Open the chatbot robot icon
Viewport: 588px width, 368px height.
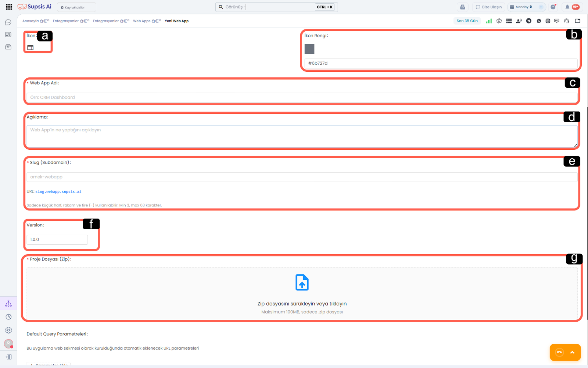pyautogui.click(x=499, y=21)
